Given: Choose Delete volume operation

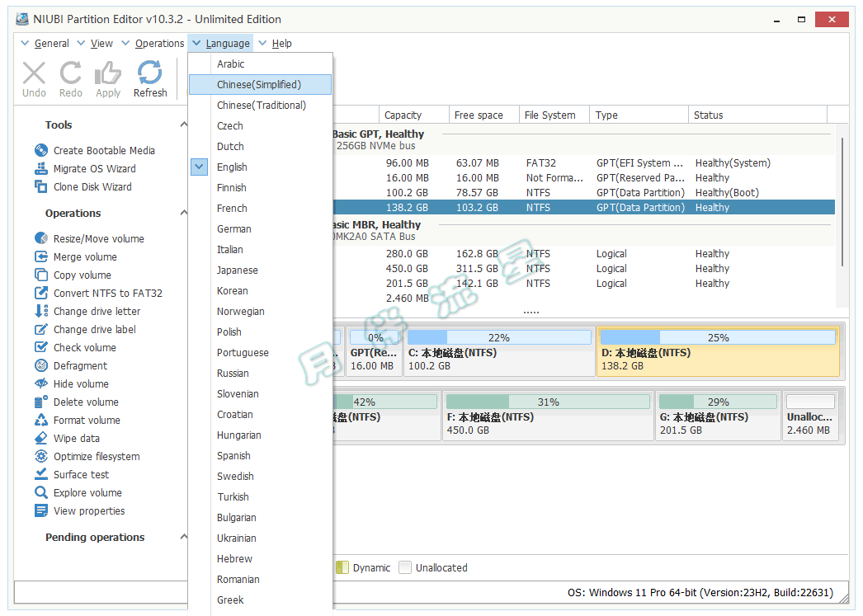Looking at the screenshot, I should click(77, 402).
